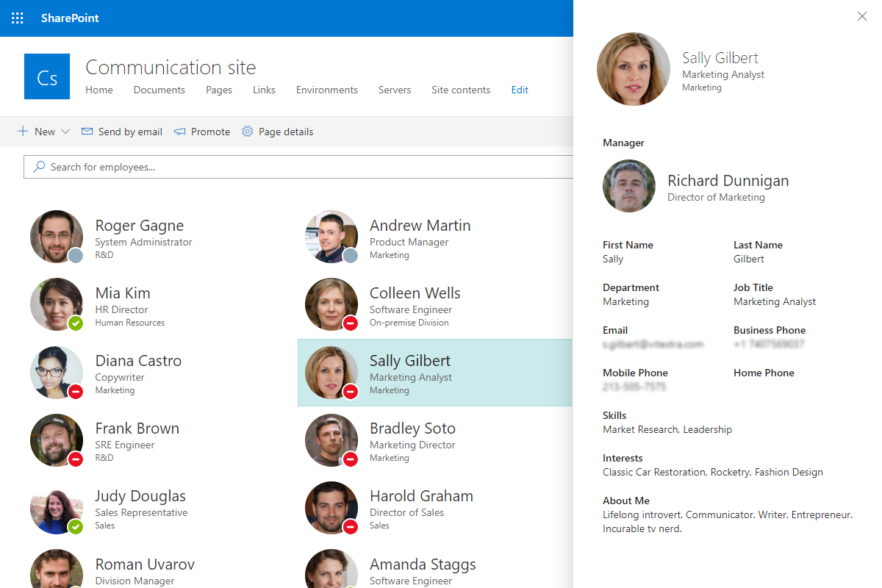Open manager Richard Dunnigan's profile
The image size is (882, 588).
pyautogui.click(x=728, y=180)
